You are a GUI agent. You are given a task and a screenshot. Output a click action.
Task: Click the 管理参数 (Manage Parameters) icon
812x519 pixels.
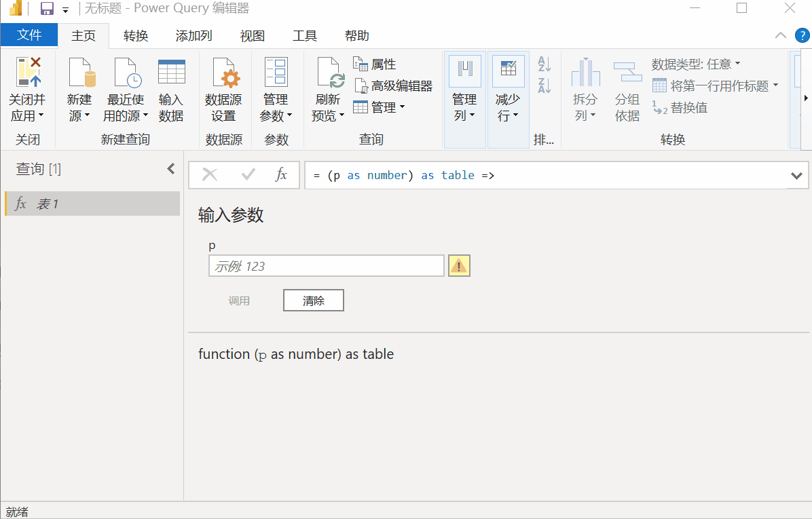(x=276, y=71)
